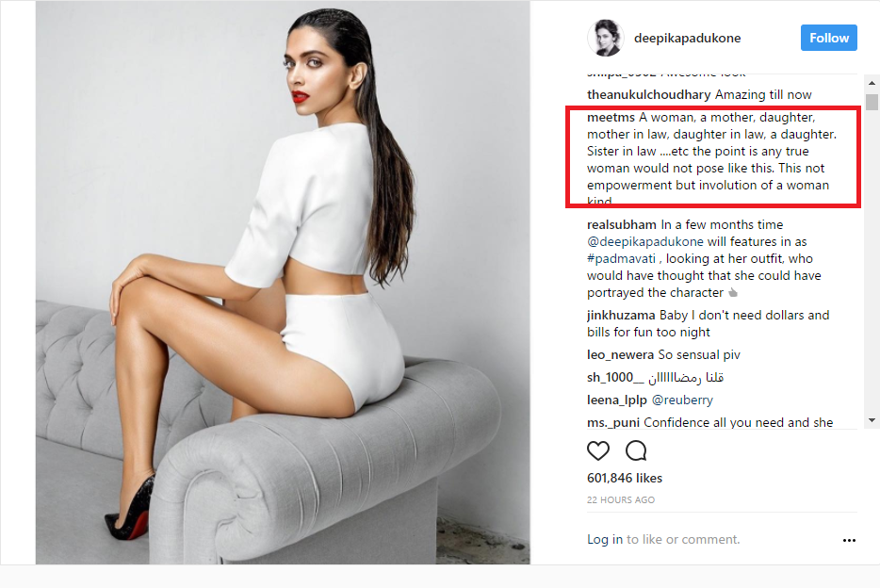Click the comments scrollbar down arrow
Viewport: 880px width, 588px height.
click(872, 420)
